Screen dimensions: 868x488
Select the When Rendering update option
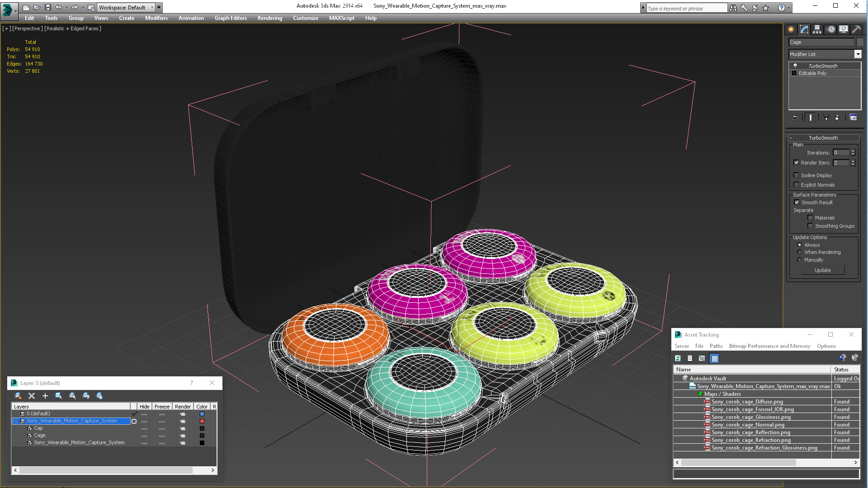799,252
